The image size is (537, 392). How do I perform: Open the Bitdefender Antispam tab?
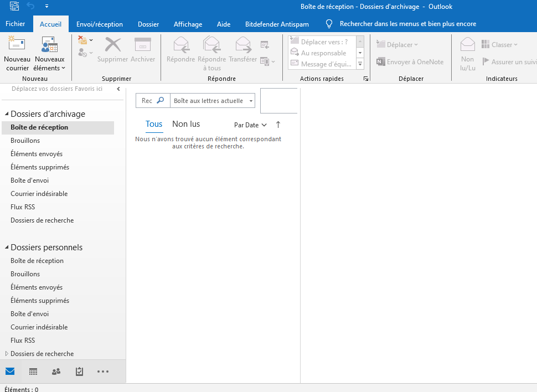tap(277, 24)
